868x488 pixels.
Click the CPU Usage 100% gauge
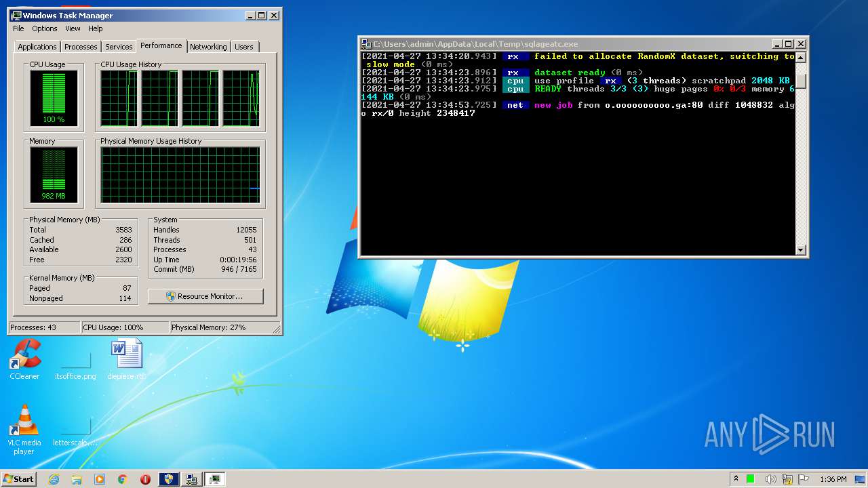(x=54, y=98)
